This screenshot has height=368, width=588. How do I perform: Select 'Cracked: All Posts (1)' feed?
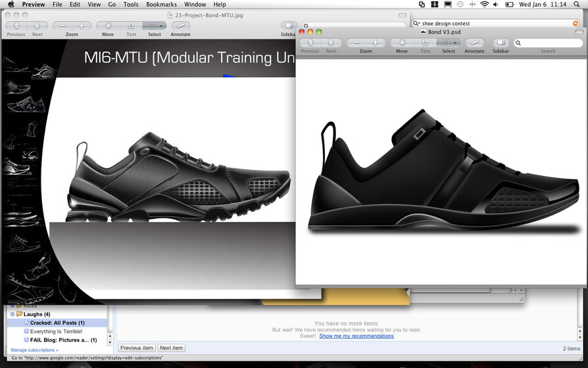(x=57, y=323)
